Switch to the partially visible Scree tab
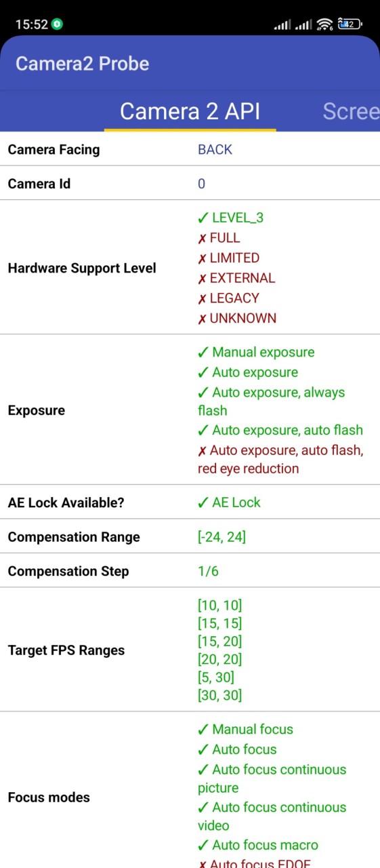380x868 pixels. 351,111
